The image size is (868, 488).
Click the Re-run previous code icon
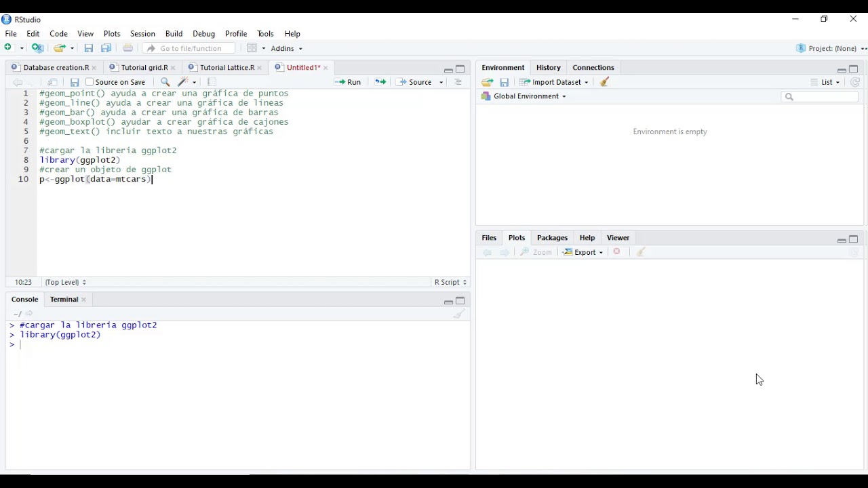click(380, 82)
